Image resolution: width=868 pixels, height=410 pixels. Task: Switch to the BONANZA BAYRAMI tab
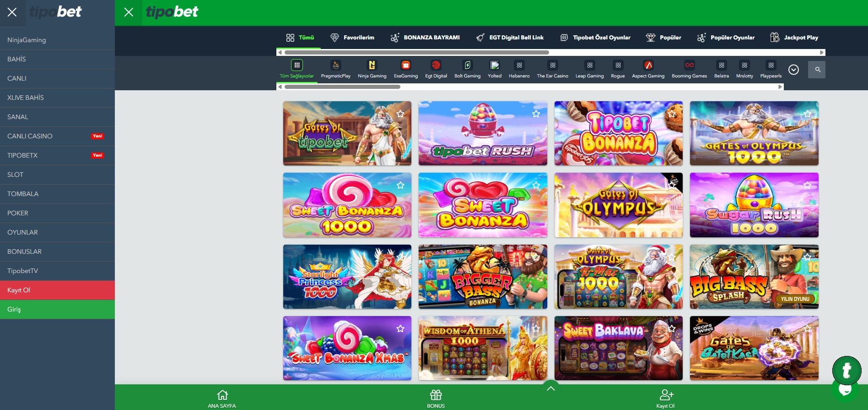coord(425,38)
